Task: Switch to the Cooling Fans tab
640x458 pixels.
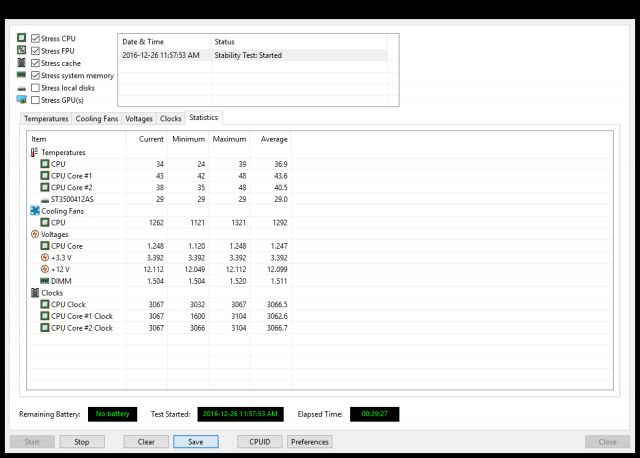Action: click(97, 118)
